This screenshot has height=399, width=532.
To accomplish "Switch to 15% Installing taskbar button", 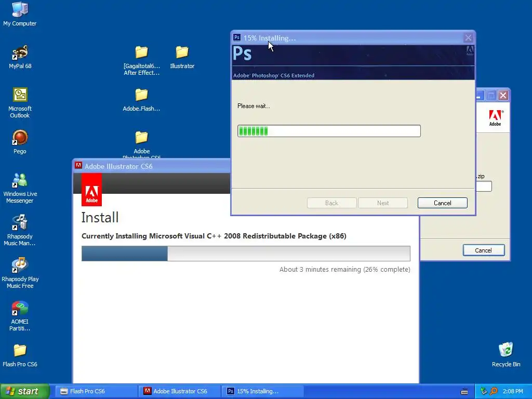I will click(x=263, y=391).
